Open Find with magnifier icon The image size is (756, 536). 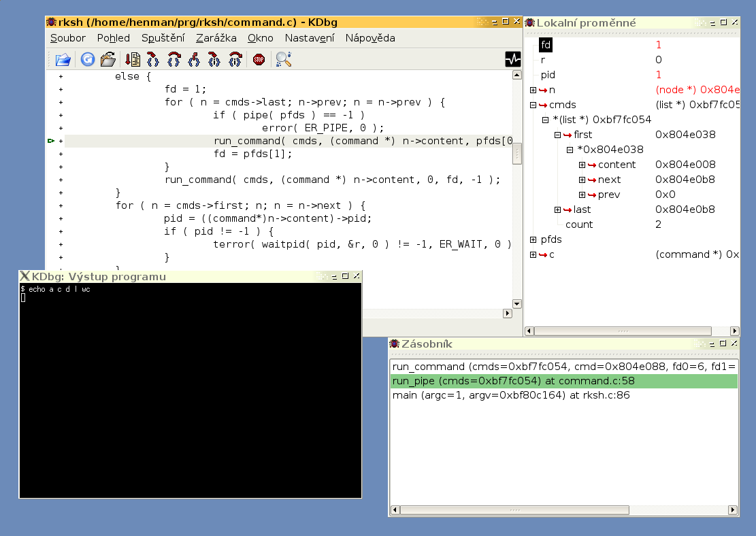284,59
